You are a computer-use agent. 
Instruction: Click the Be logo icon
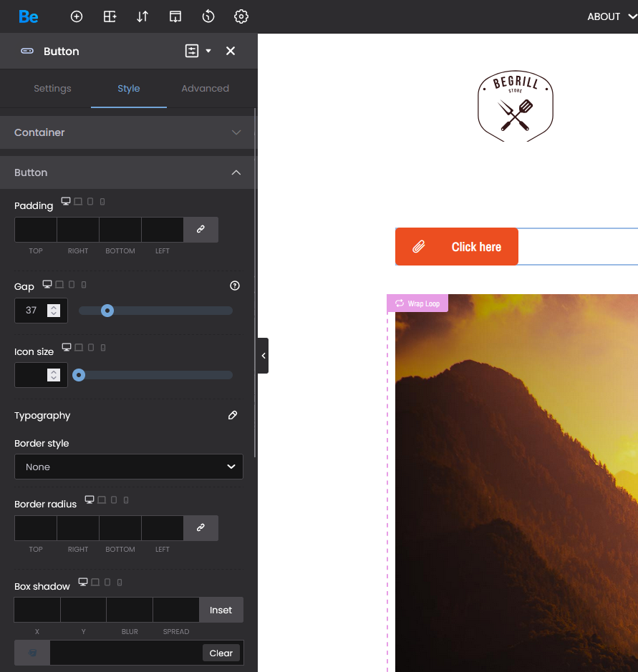click(29, 16)
